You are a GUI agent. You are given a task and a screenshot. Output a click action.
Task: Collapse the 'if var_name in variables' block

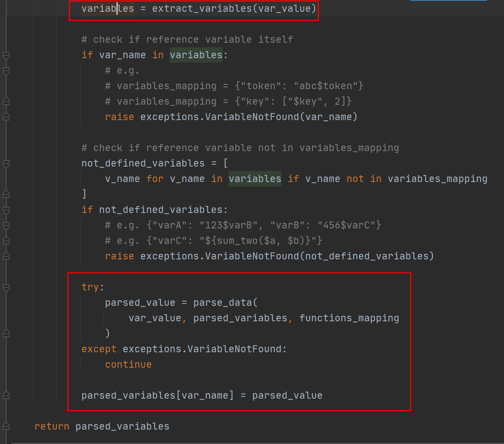[6, 56]
